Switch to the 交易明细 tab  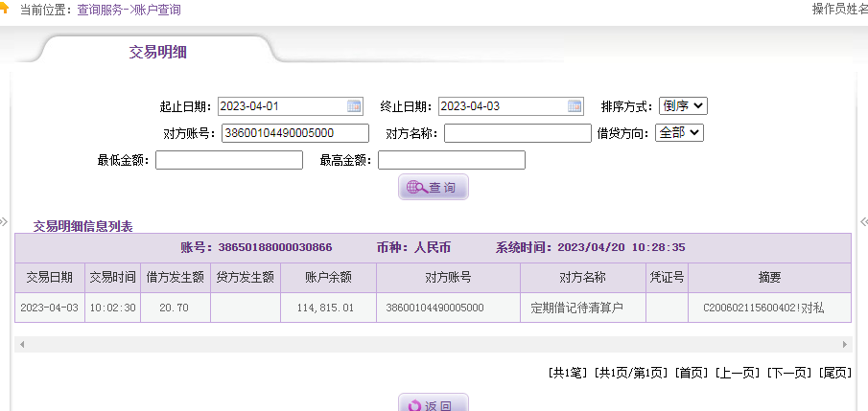(157, 53)
